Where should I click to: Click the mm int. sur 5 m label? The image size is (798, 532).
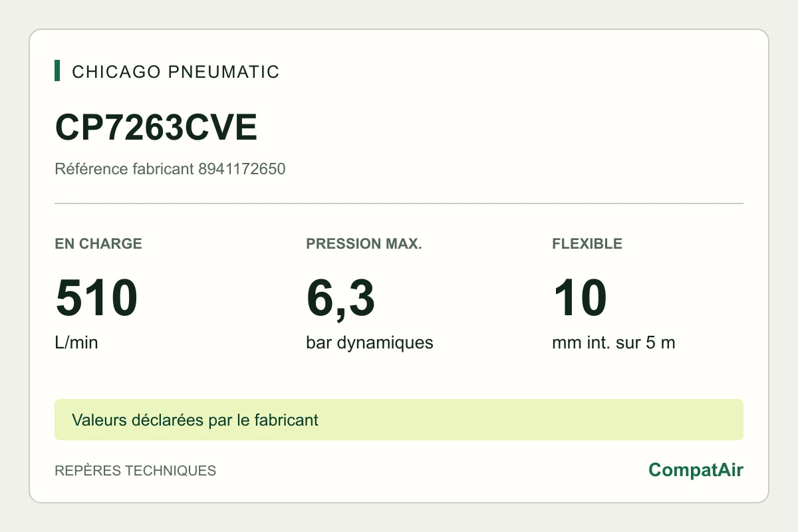(x=614, y=343)
